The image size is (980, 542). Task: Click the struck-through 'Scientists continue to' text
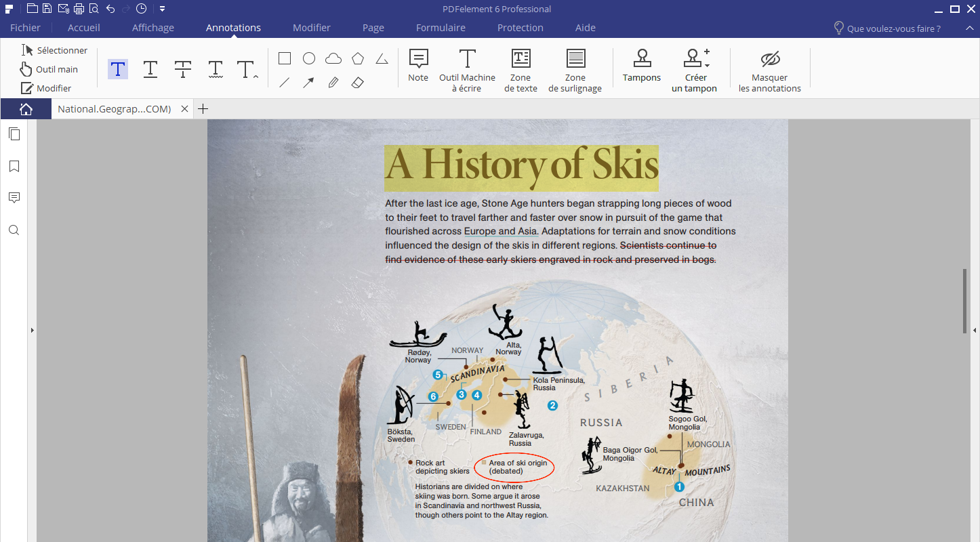(x=668, y=245)
